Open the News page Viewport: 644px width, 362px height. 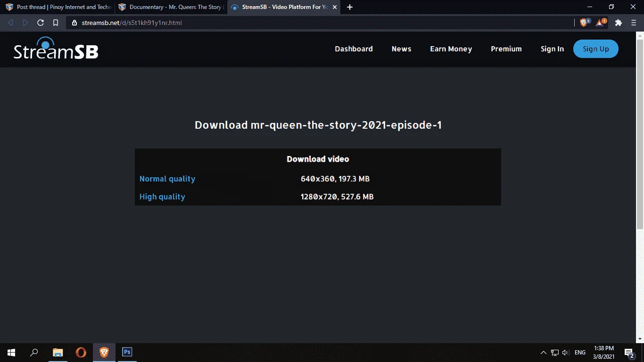pyautogui.click(x=401, y=49)
